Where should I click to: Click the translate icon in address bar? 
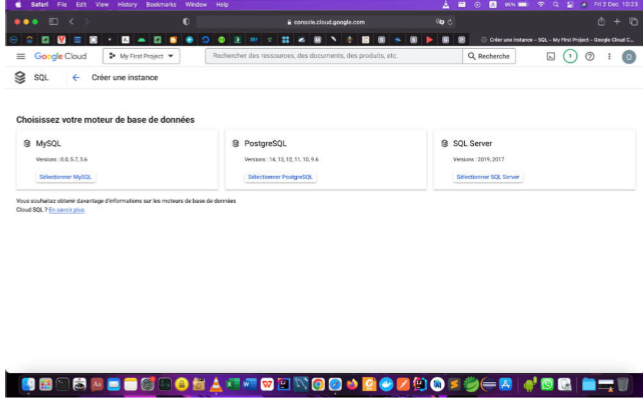(x=440, y=22)
